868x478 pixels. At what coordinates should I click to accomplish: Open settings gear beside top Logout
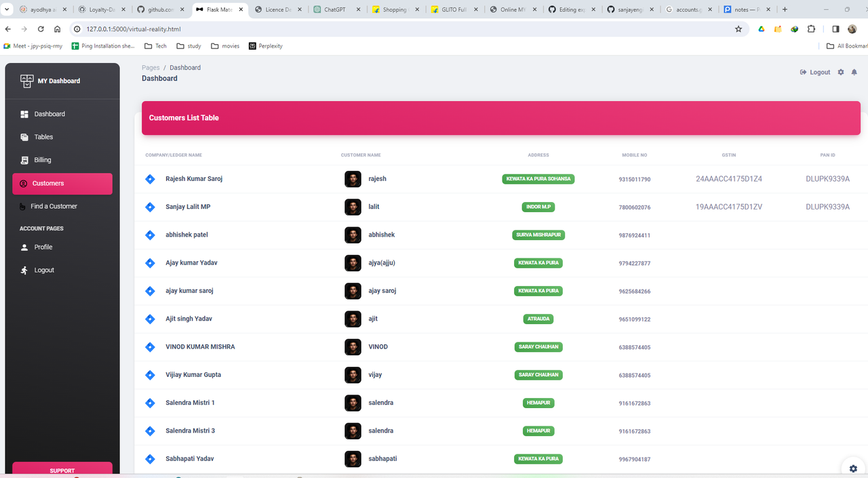click(841, 72)
